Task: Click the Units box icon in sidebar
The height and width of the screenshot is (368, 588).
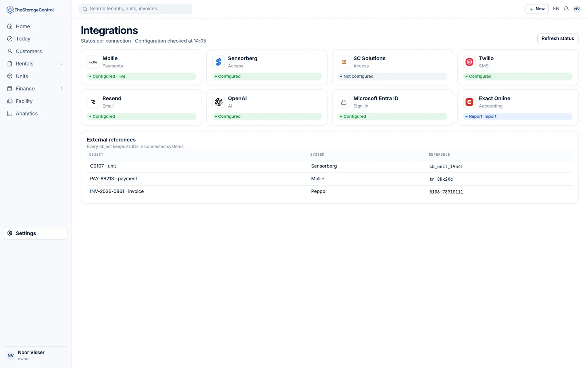Action: point(10,76)
